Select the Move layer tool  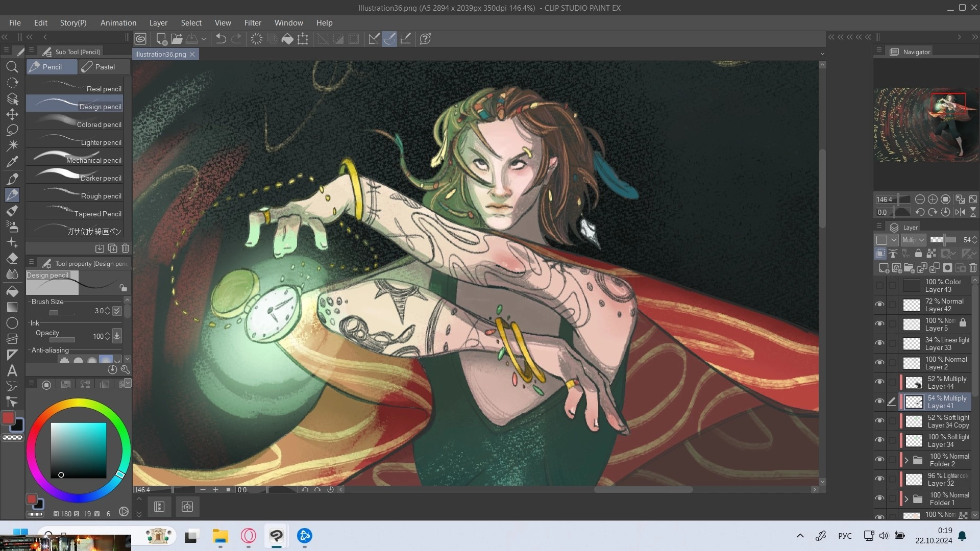click(12, 114)
